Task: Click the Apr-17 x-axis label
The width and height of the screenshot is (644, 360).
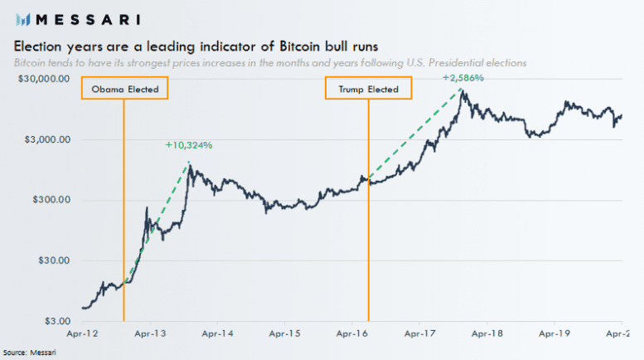Action: [x=419, y=333]
